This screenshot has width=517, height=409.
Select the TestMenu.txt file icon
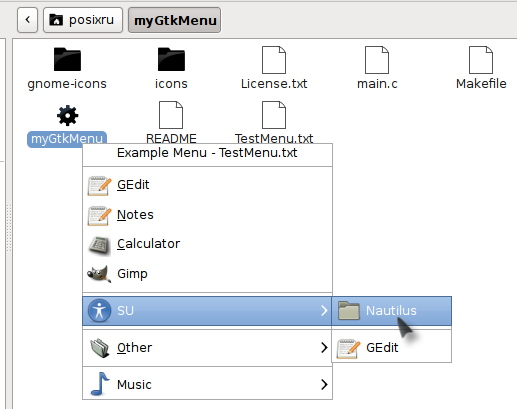tap(274, 115)
